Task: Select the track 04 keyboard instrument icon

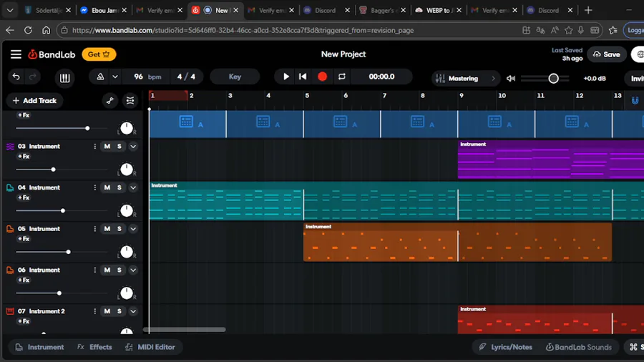Action: pos(10,187)
